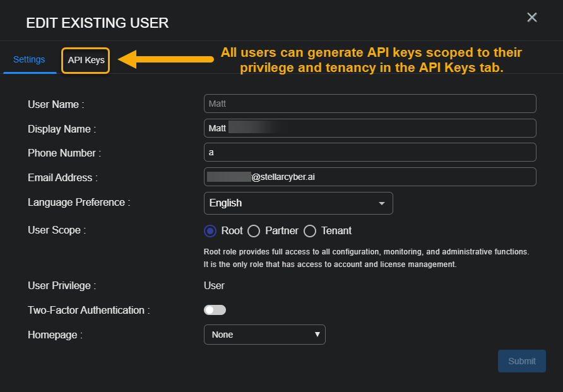
Task: Click the User Name field showing Matt
Action: (370, 103)
